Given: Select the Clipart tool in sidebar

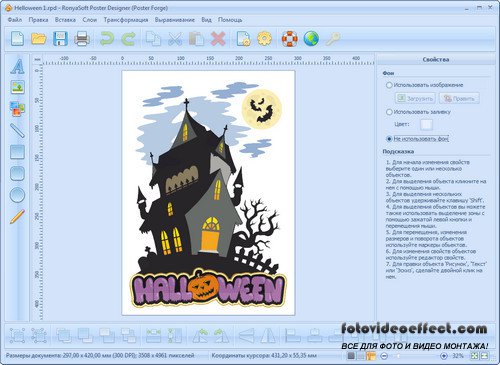Looking at the screenshot, I should pyautogui.click(x=17, y=109).
